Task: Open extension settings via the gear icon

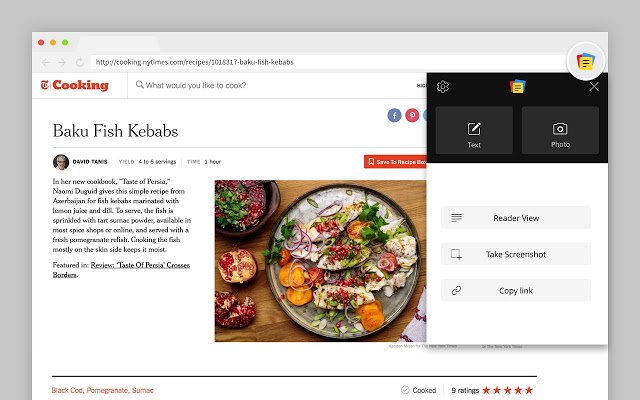Action: pos(443,87)
